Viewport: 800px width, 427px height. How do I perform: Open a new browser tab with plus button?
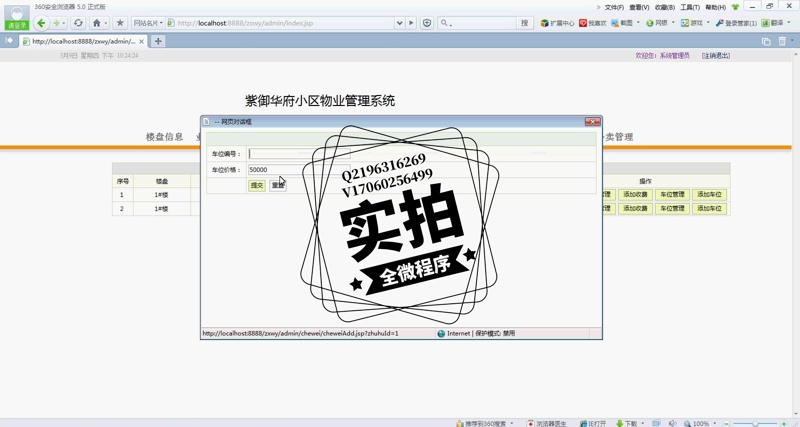(158, 42)
